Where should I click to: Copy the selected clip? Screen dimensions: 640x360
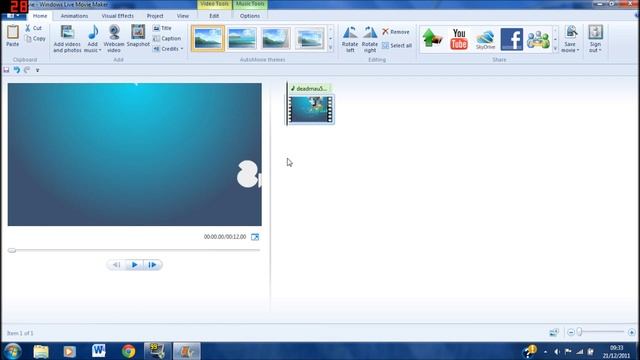tap(35, 38)
